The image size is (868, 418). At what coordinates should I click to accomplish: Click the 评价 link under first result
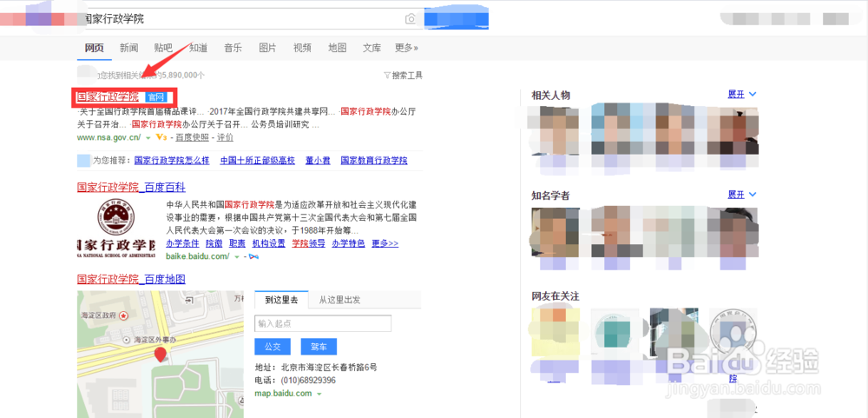point(225,137)
